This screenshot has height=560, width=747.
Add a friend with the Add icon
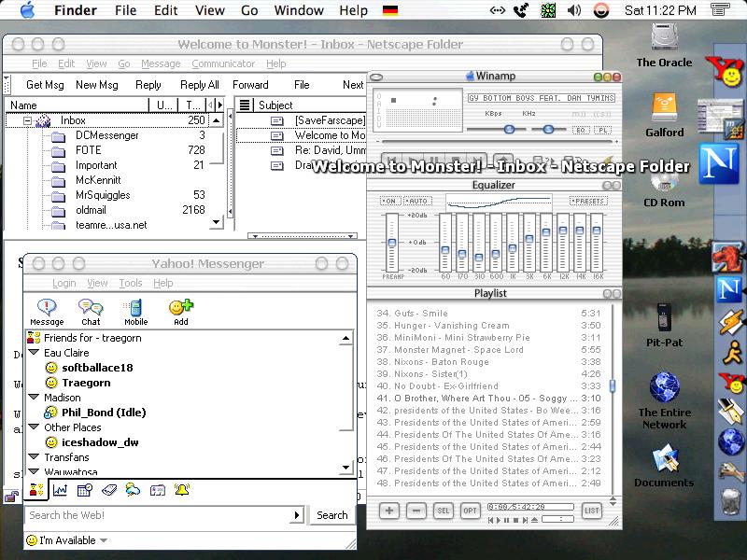click(181, 312)
